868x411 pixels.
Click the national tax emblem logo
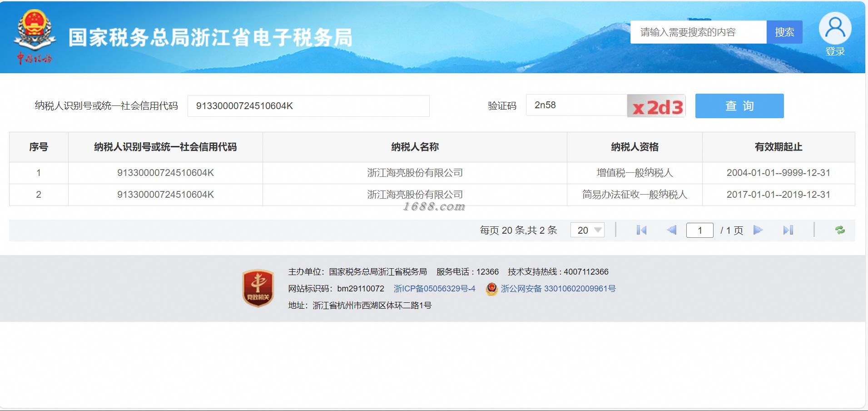click(x=35, y=37)
